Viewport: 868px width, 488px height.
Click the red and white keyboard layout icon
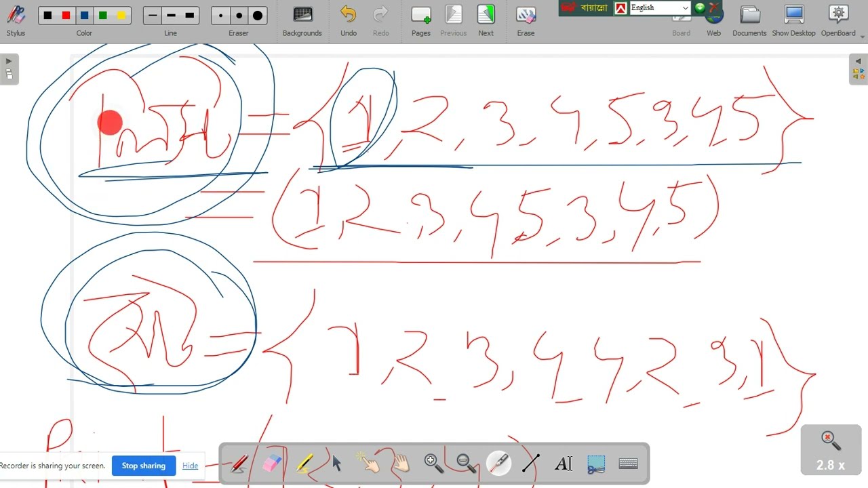tap(620, 8)
